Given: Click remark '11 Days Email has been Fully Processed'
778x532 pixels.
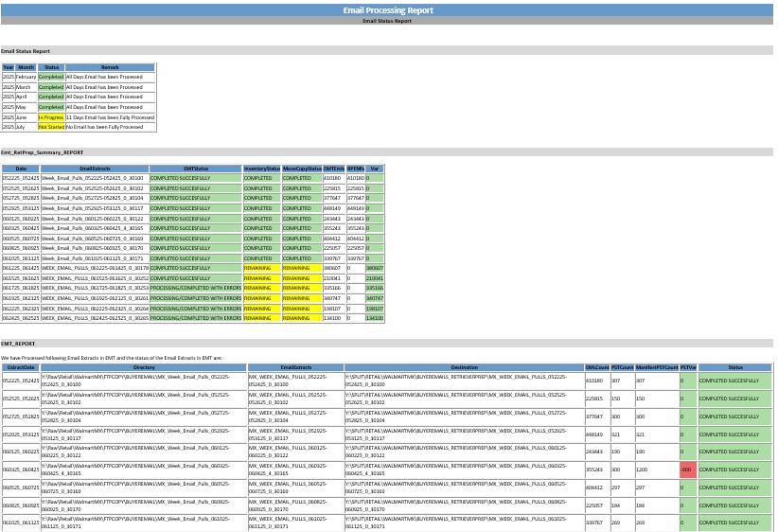Looking at the screenshot, I should click(x=110, y=117).
